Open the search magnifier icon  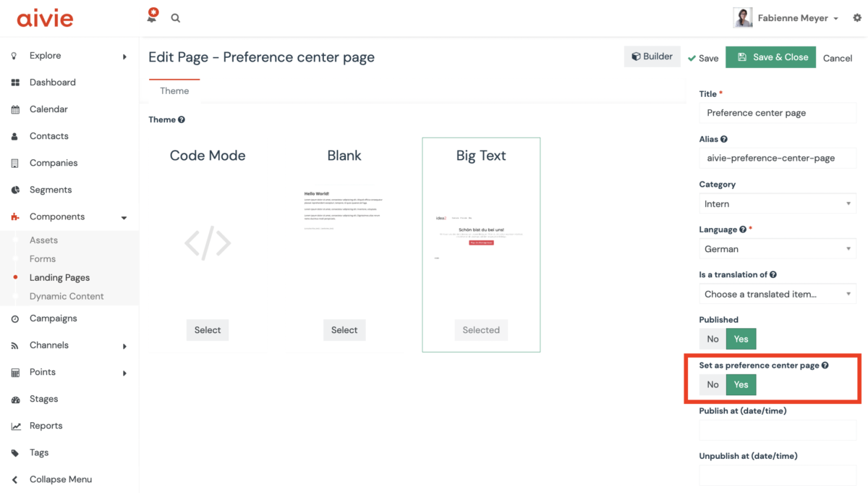pos(176,18)
